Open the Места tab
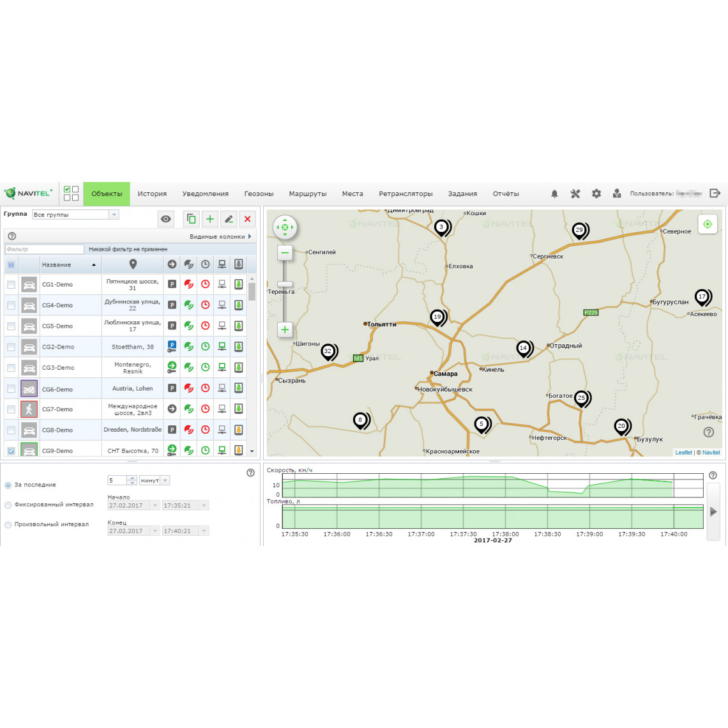The height and width of the screenshot is (728, 728). tap(353, 193)
